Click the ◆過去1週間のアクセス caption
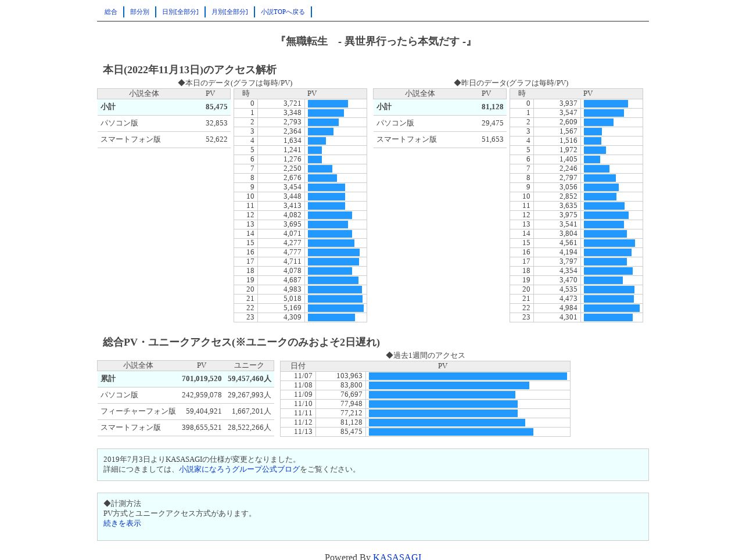Screen dimensions: 746x560 pos(425,356)
